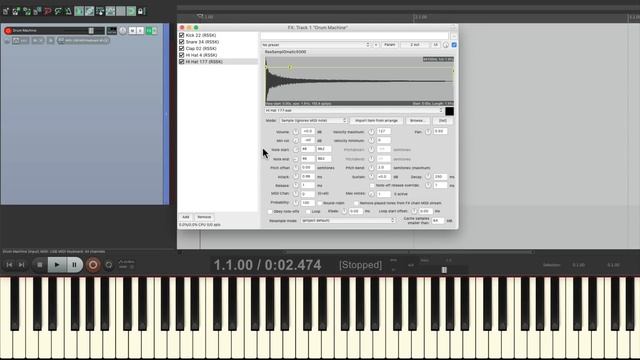Toggle the transport Repeat button
Viewport: 640px width, 360px height.
coord(109,265)
